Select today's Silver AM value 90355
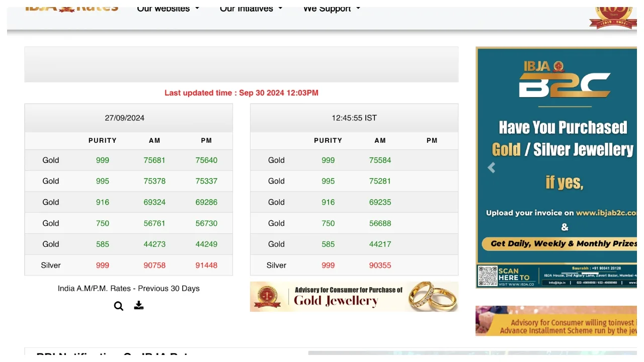644x362 pixels. [380, 265]
